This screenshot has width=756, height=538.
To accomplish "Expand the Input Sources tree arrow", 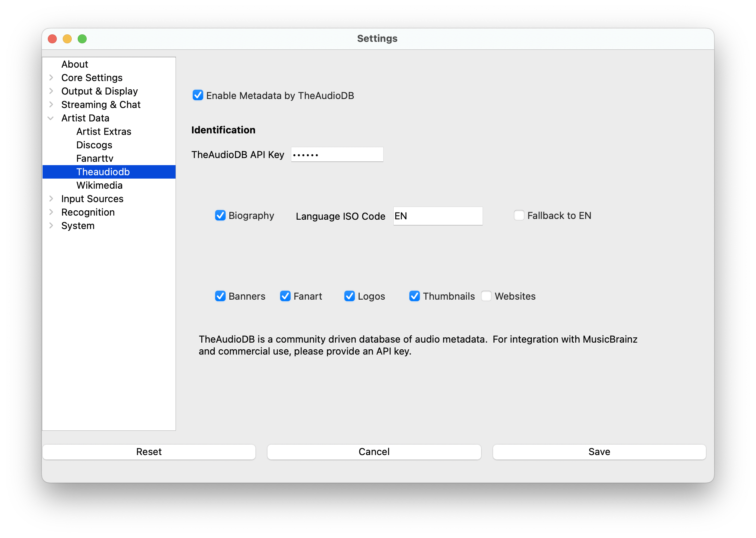I will click(51, 199).
